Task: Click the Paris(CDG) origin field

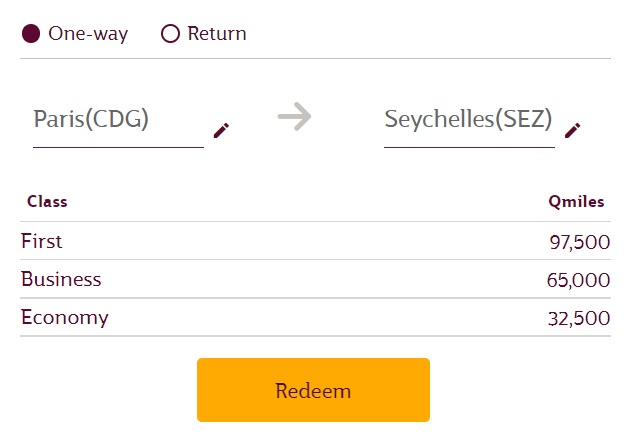Action: pyautogui.click(x=91, y=119)
